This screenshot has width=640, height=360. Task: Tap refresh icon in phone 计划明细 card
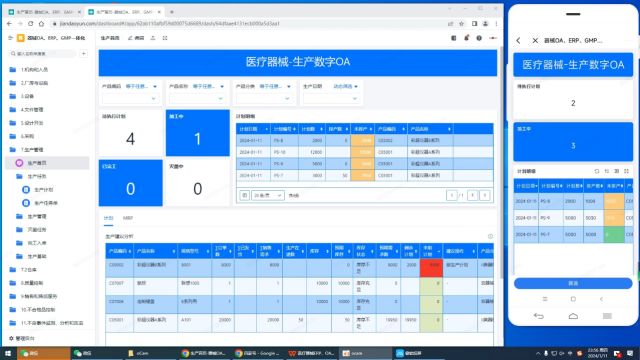[x=597, y=171]
